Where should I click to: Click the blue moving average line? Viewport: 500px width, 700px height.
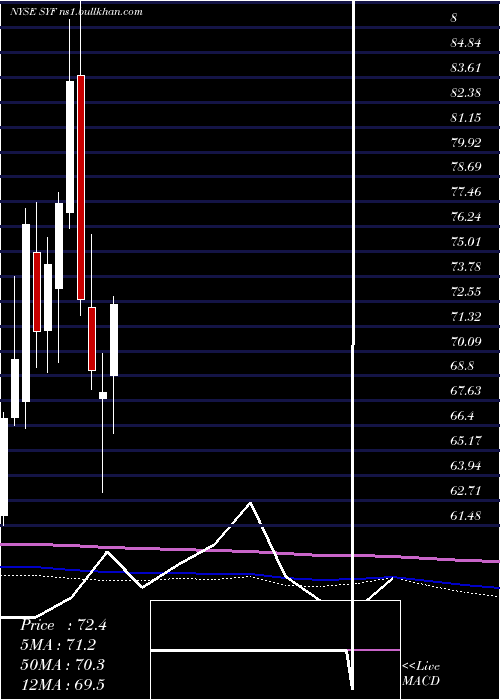(250, 575)
